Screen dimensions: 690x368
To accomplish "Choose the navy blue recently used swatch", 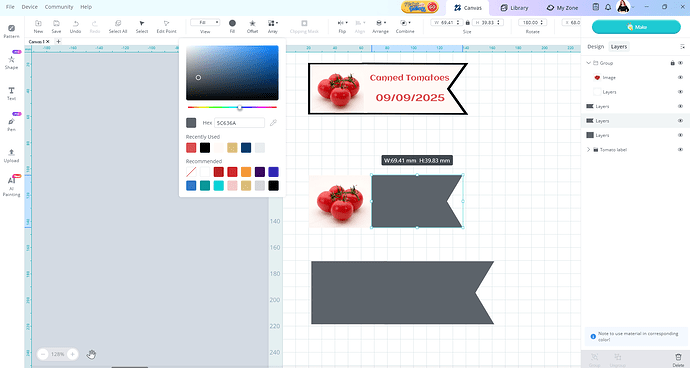I will [x=246, y=147].
